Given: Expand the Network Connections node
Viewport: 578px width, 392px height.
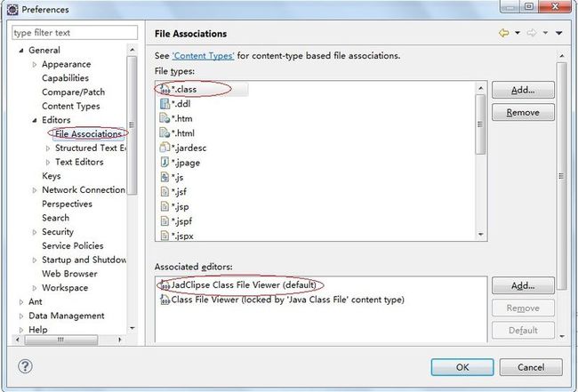Looking at the screenshot, I should [35, 190].
